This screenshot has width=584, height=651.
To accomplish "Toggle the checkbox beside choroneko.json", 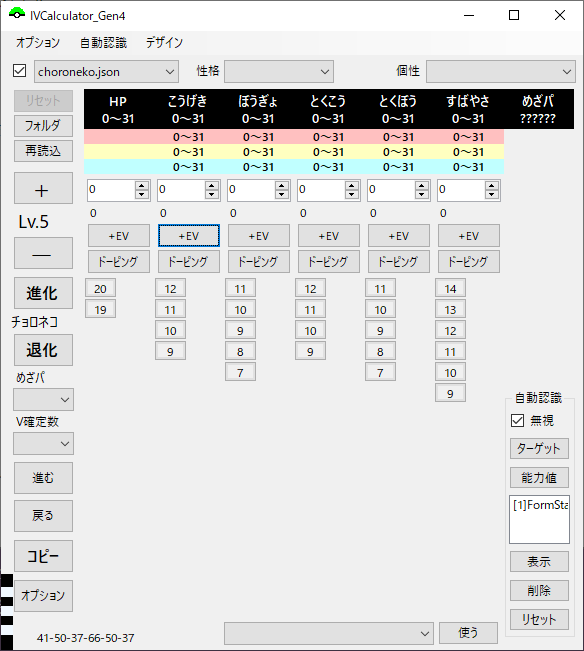I will coord(20,71).
